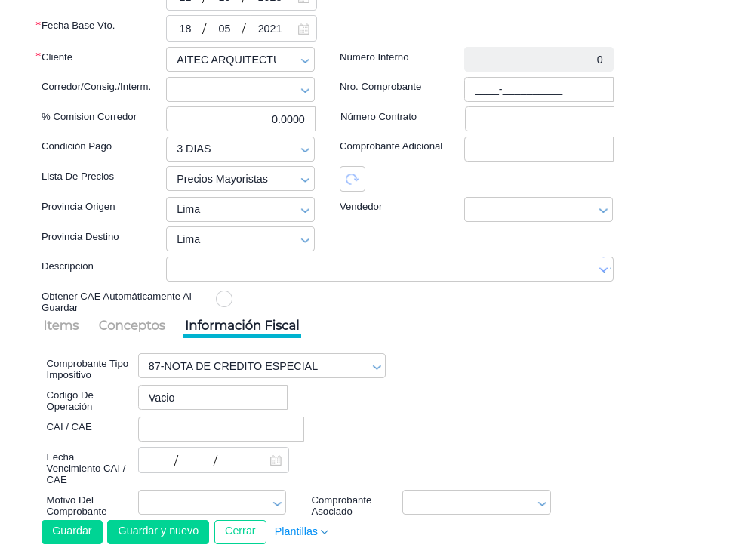
Task: Expand the Lista De Precios dropdown
Action: click(305, 180)
